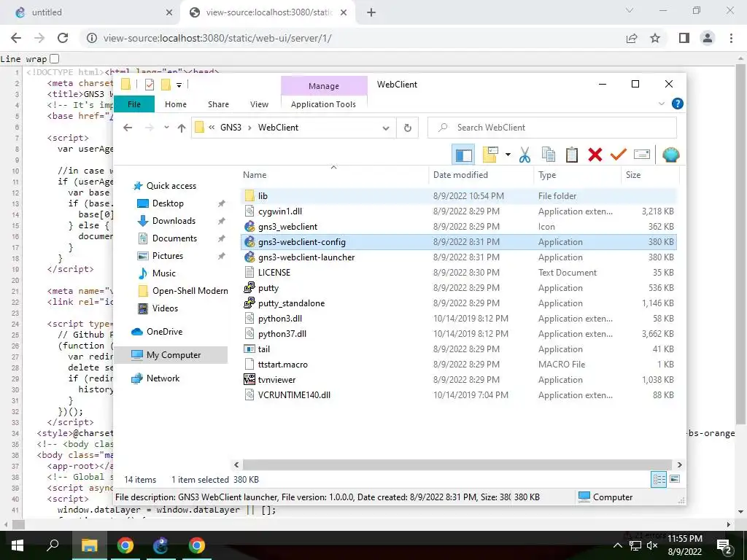Screen dimensions: 747x560
Task: Open the folder options dropdown arrow
Action: (508, 155)
